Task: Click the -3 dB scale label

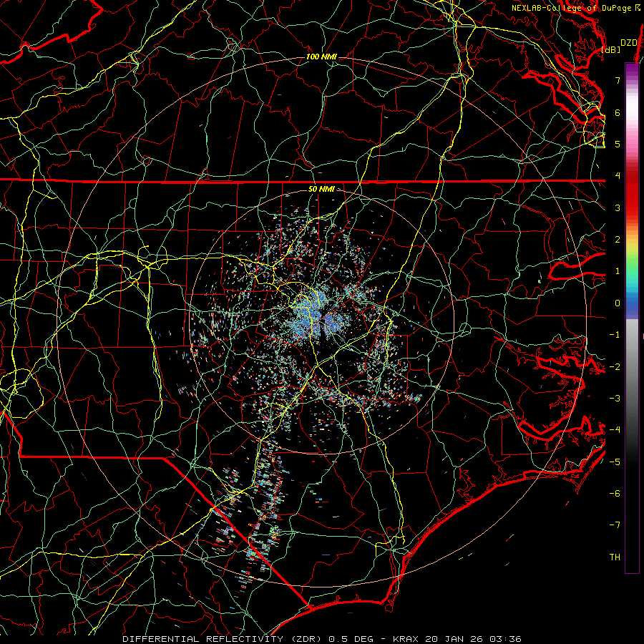Action: click(x=615, y=399)
